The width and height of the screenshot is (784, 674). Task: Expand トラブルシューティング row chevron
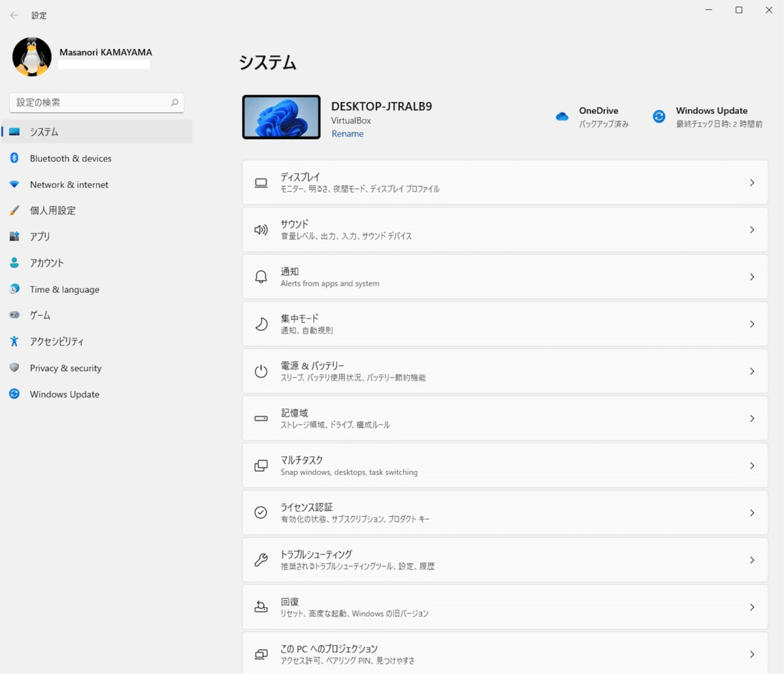pos(752,560)
